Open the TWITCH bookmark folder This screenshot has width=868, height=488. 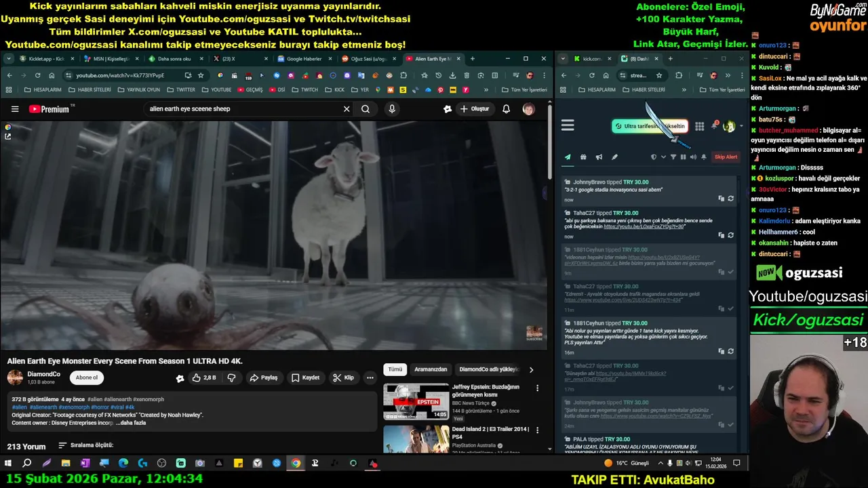[x=304, y=89]
